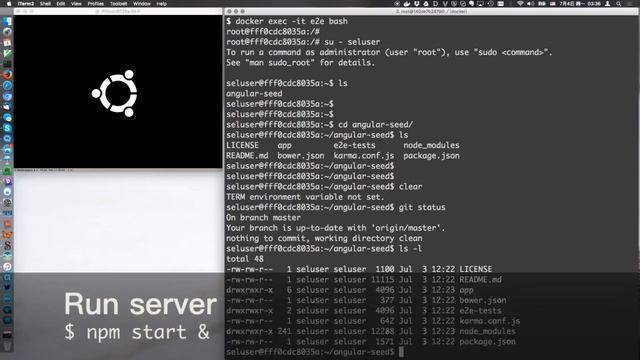Click the Evernote elephant menu bar icon
Screen dimensions: 640x360
[x=471, y=4]
